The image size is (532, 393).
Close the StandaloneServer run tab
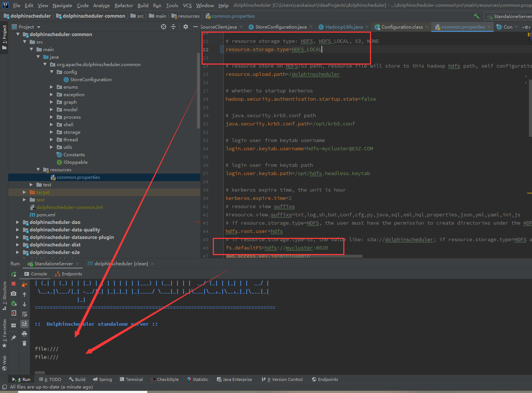coord(77,264)
